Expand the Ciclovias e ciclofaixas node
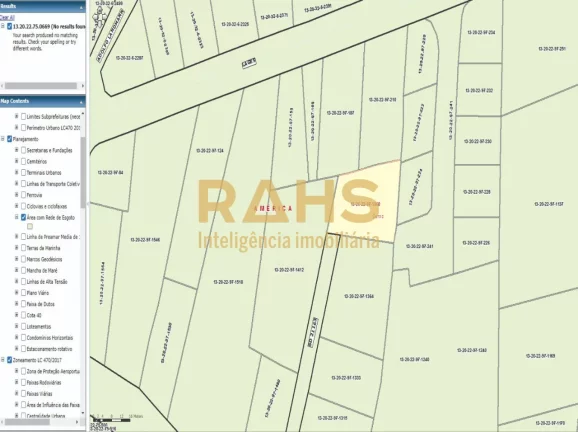The height and width of the screenshot is (432, 578). (17, 206)
